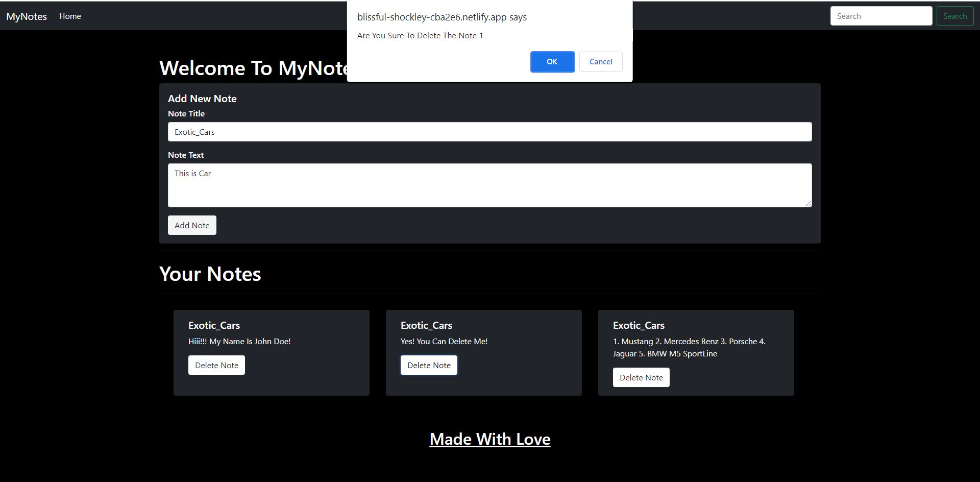The height and width of the screenshot is (482, 980).
Task: Focus the Search input in navbar
Action: (880, 16)
